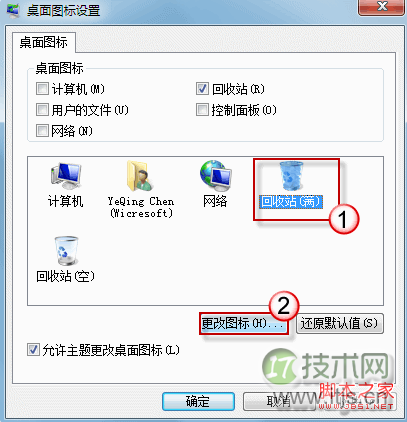Select the 网络 network globe icon
The width and height of the screenshot is (407, 422).
pos(216,176)
